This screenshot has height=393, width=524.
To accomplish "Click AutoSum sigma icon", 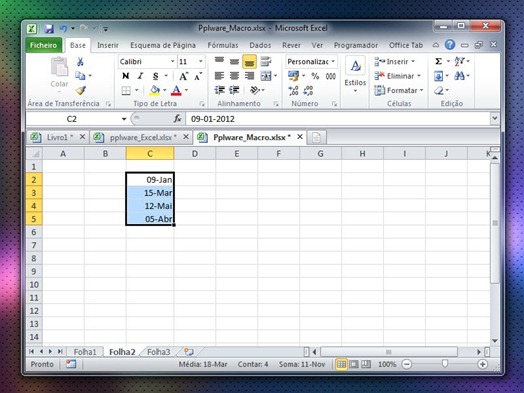I will (x=438, y=61).
